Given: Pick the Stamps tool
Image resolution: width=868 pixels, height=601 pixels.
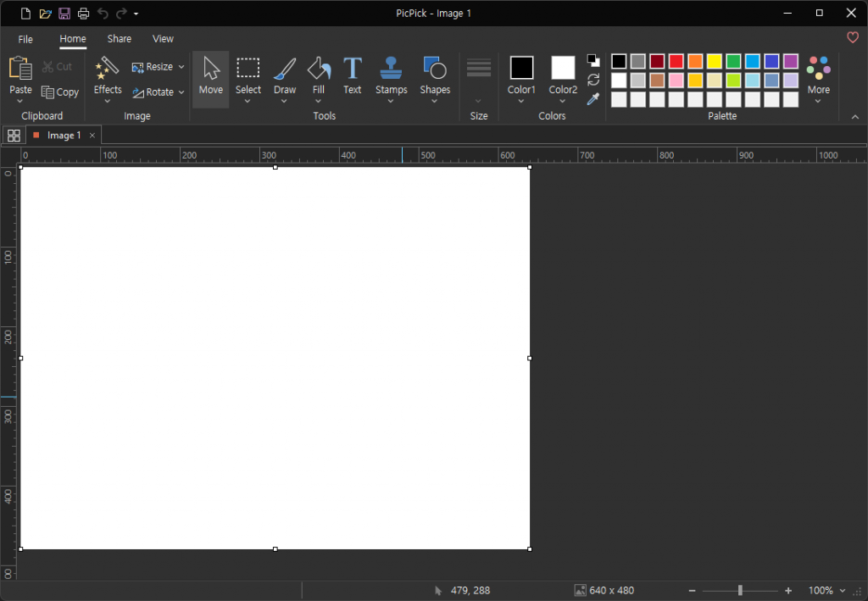Looking at the screenshot, I should pyautogui.click(x=391, y=75).
